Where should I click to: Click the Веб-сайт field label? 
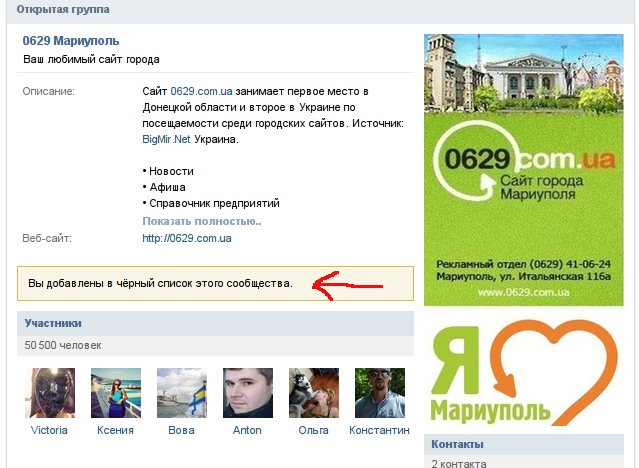[x=47, y=238]
